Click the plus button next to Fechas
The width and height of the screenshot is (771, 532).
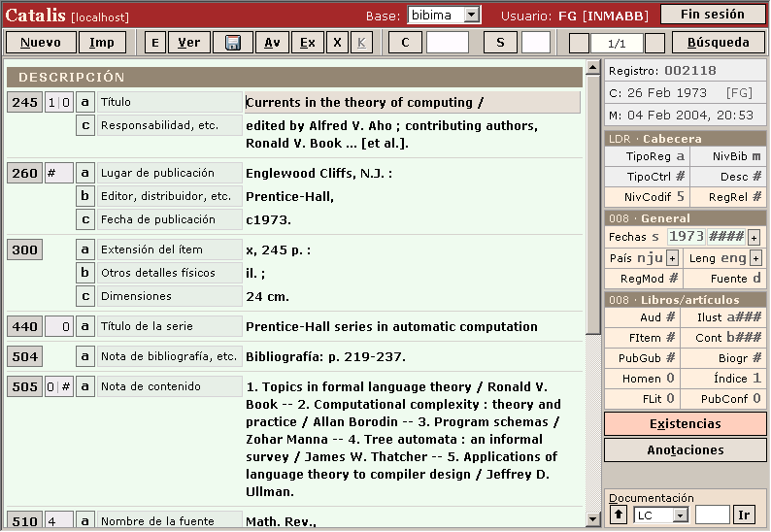click(x=754, y=237)
